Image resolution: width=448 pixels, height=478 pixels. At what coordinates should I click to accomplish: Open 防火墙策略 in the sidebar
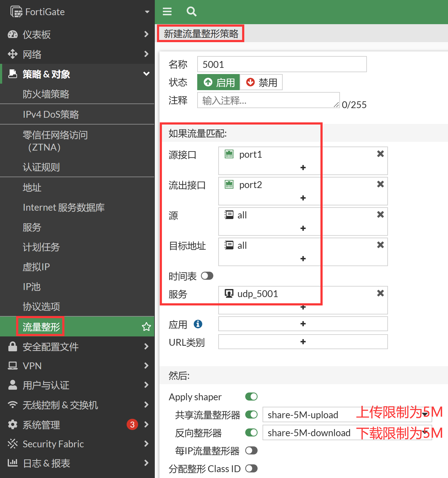(x=46, y=94)
